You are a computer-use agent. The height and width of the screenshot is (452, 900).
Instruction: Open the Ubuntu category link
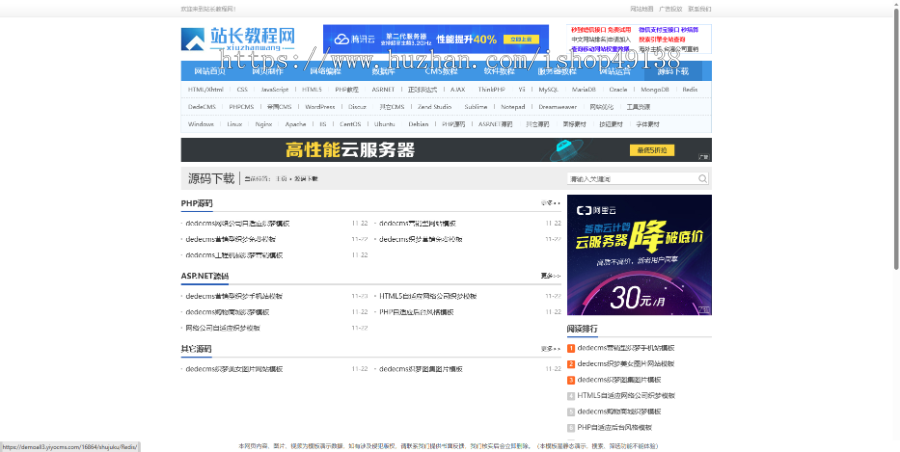point(385,124)
